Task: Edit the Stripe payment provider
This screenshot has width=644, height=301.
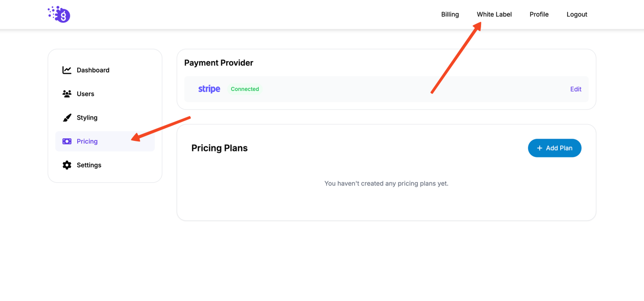Action: coord(575,89)
